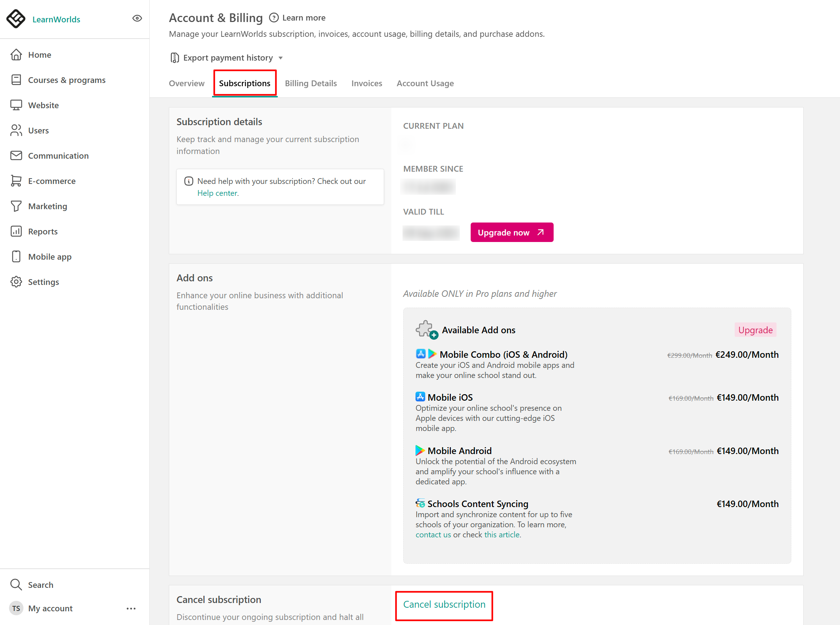Open the Reports section
840x625 pixels.
43,232
